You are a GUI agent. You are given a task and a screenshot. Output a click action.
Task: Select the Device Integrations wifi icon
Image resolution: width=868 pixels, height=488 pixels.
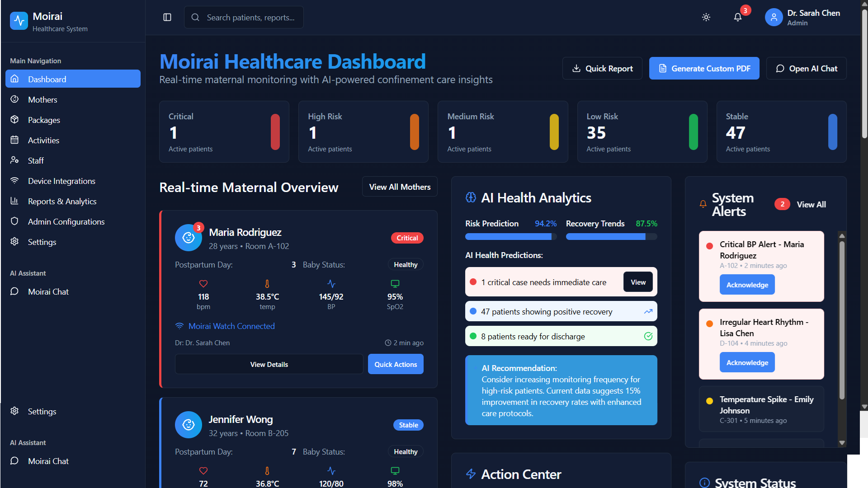click(x=15, y=181)
